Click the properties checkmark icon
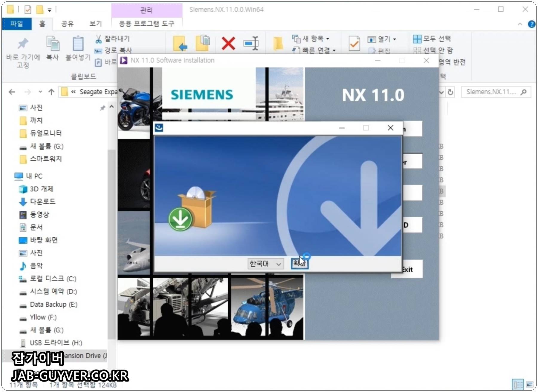The image size is (538, 392). pos(354,44)
